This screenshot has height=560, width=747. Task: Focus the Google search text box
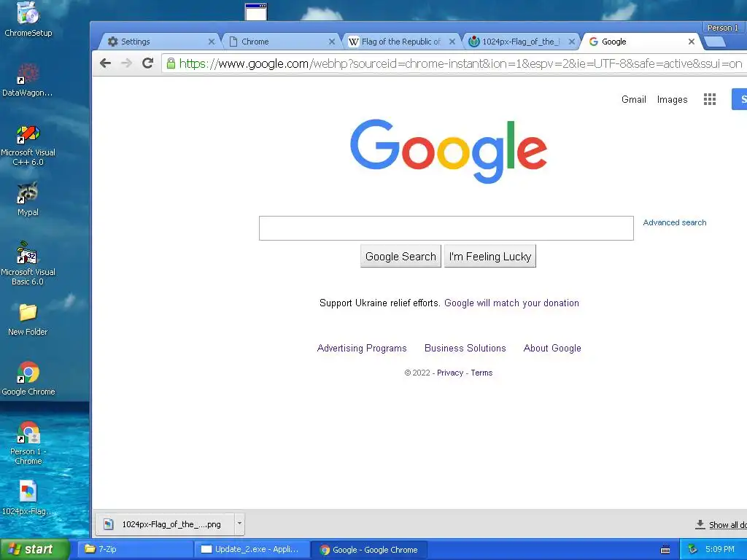click(446, 228)
